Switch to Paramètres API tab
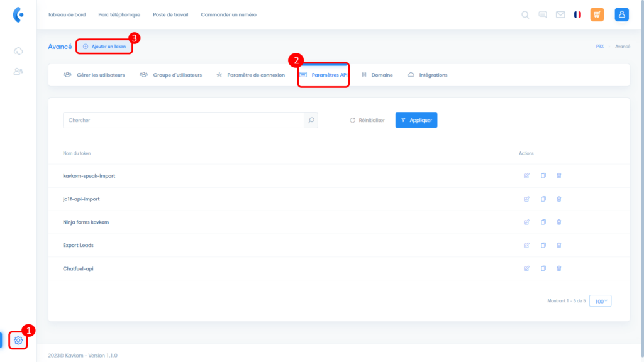The height and width of the screenshot is (362, 644). pyautogui.click(x=323, y=75)
